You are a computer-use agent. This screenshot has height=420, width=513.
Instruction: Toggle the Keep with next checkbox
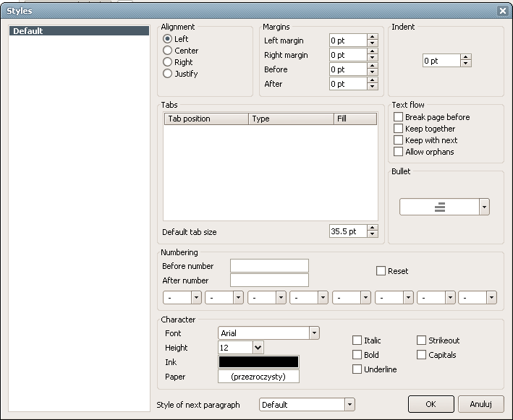pyautogui.click(x=398, y=140)
